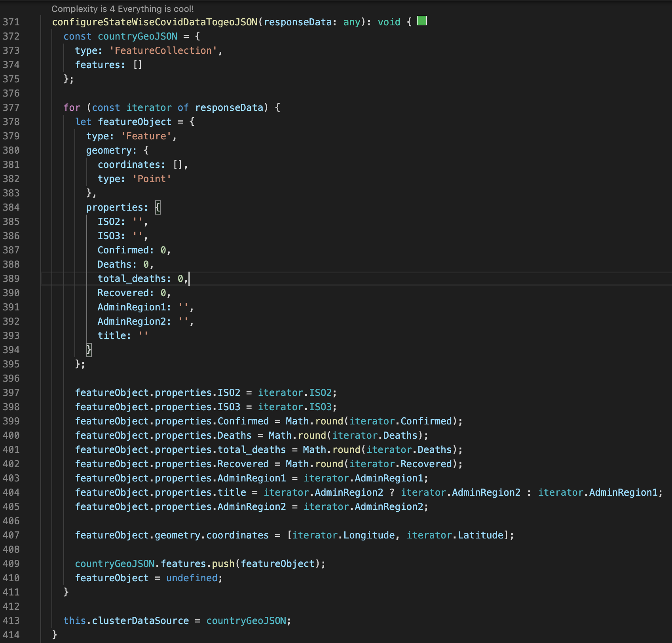Click 'ISO2:' property on line 385
672x643 pixels.
[112, 222]
